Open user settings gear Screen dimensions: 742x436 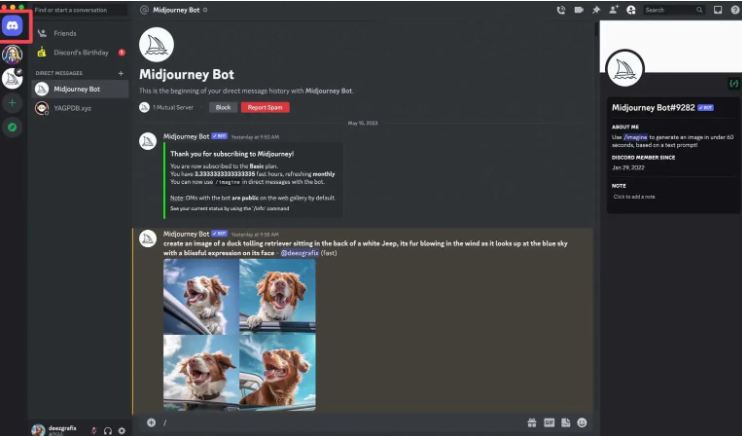(x=122, y=430)
